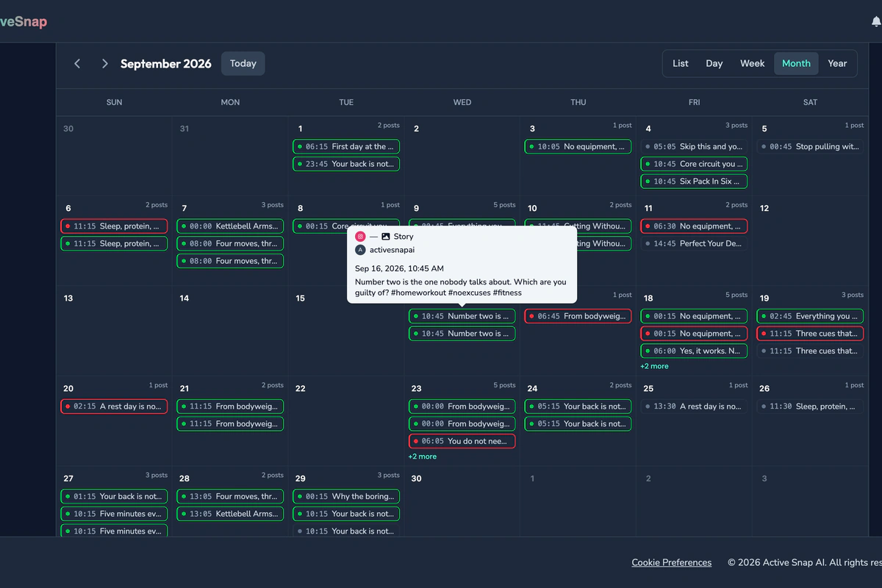Open 06:15 First day at the post
The height and width of the screenshot is (588, 882).
346,147
